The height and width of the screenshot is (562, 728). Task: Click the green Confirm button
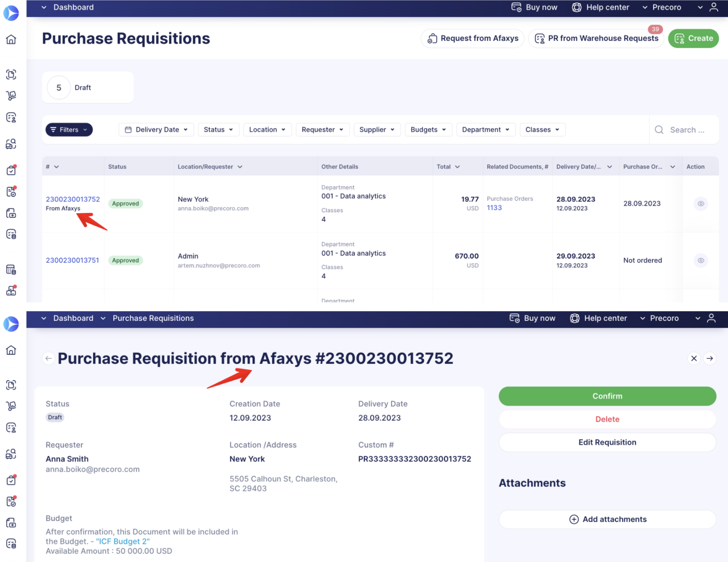[x=607, y=396]
